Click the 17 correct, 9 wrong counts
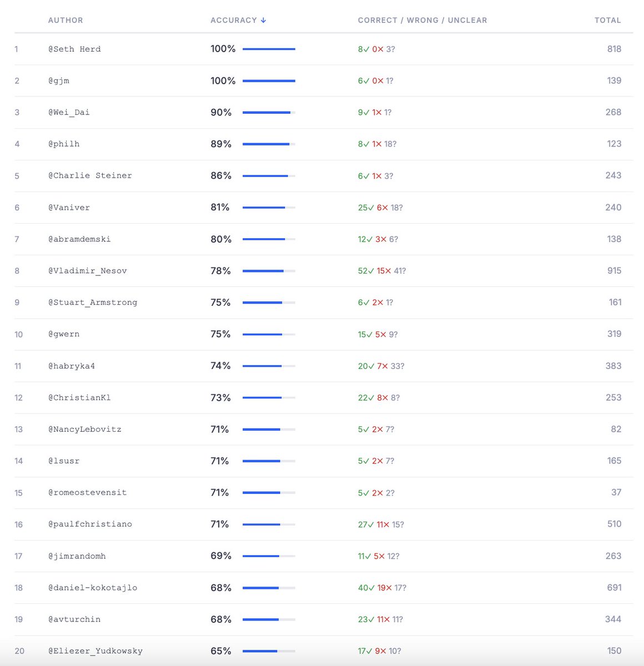Image resolution: width=644 pixels, height=666 pixels. (373, 651)
